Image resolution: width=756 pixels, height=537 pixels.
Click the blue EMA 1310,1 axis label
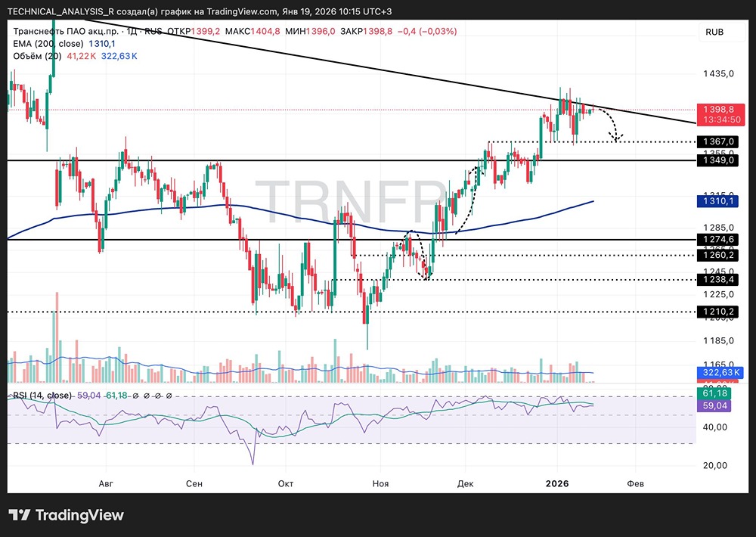pyautogui.click(x=718, y=200)
